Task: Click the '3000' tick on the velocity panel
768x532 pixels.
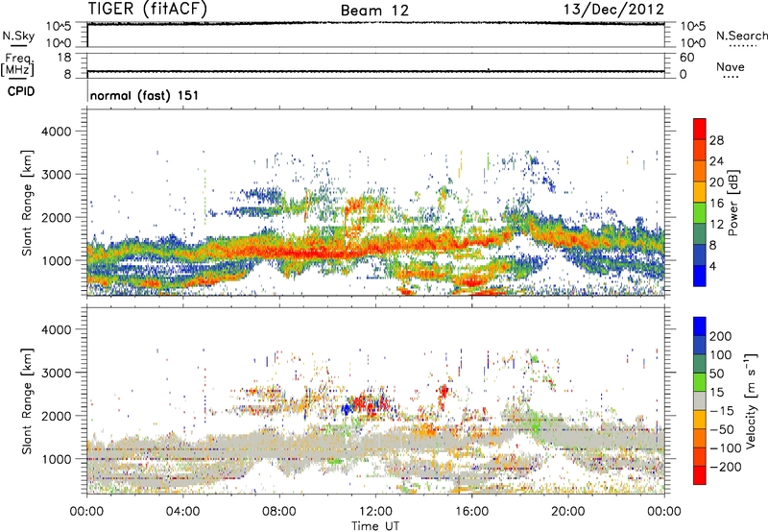Action: (56, 373)
